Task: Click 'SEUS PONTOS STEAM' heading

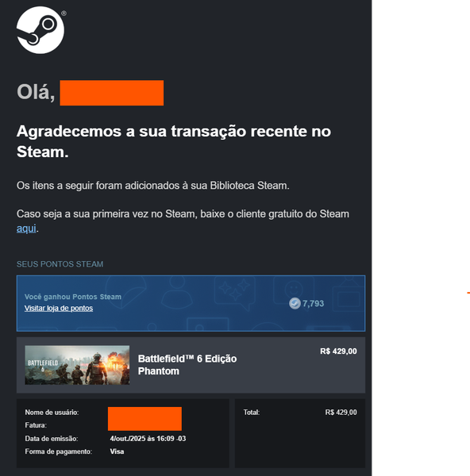Action: 60,264
